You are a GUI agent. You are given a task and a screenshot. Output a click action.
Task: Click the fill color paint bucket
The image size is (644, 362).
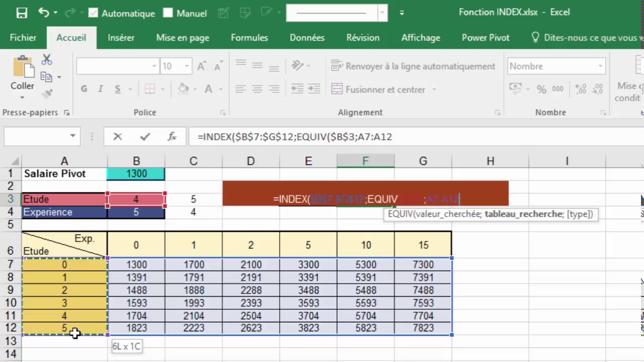point(183,89)
